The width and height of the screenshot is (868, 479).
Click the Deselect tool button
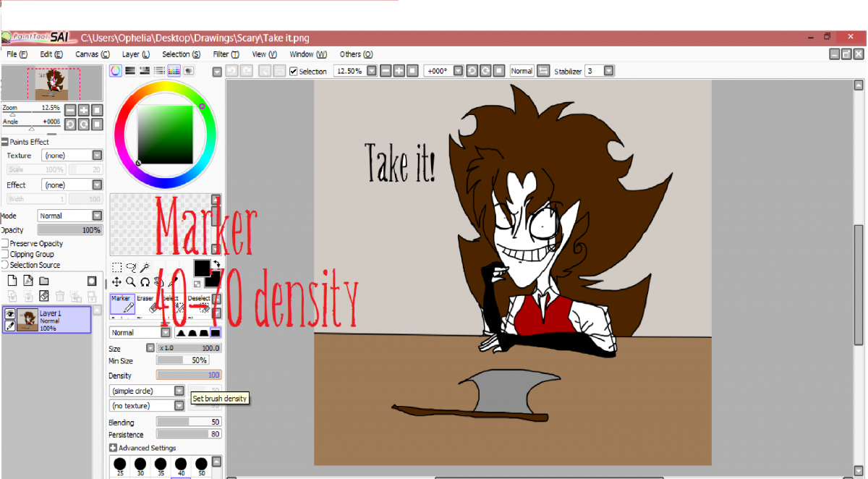199,304
